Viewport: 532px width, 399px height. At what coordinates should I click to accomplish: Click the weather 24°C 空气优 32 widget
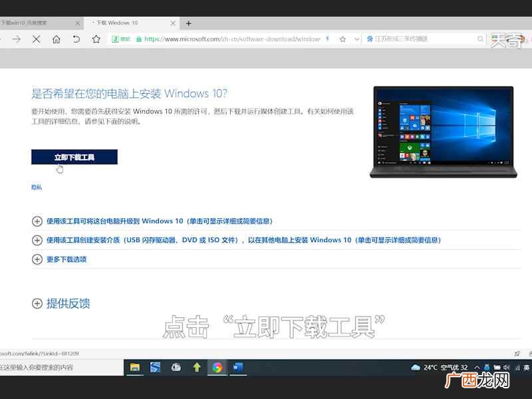tap(440, 368)
